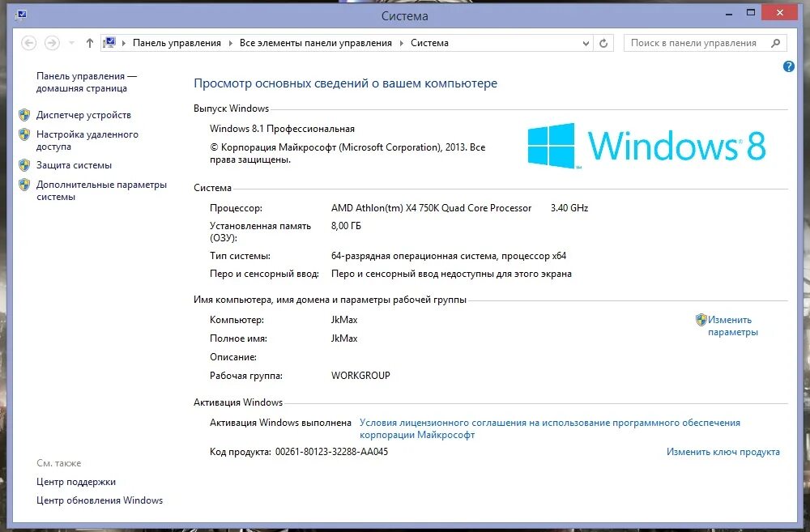810x532 pixels.
Task: Minimize the Система window
Action: [729, 14]
